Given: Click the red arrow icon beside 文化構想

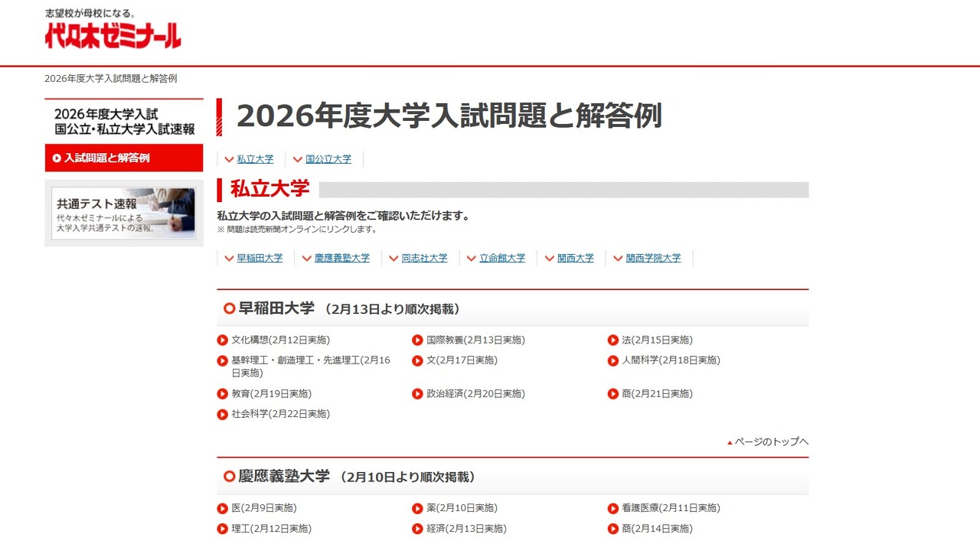Looking at the screenshot, I should 222,340.
